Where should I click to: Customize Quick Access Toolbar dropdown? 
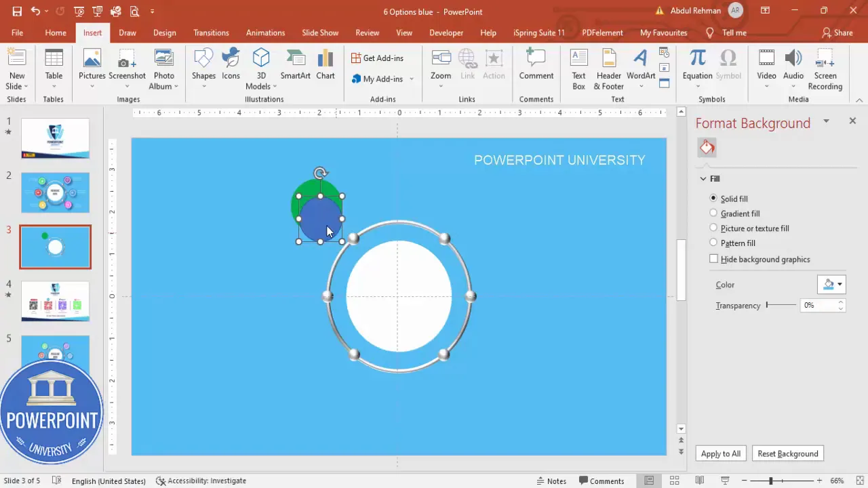pyautogui.click(x=152, y=12)
